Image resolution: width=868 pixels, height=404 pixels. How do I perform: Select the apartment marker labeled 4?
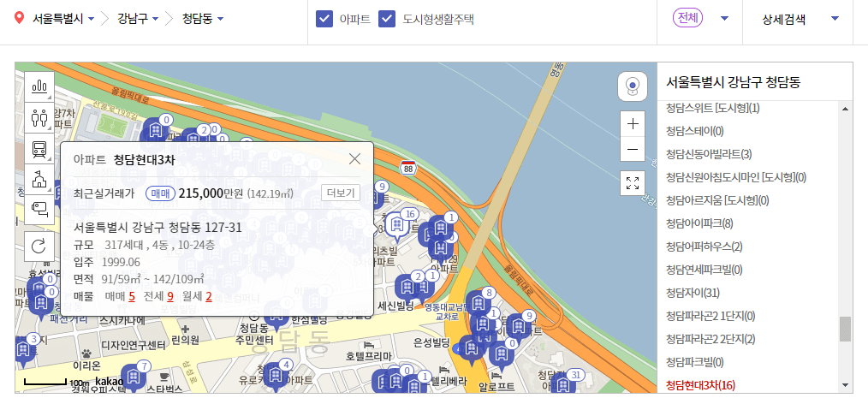pos(276,375)
